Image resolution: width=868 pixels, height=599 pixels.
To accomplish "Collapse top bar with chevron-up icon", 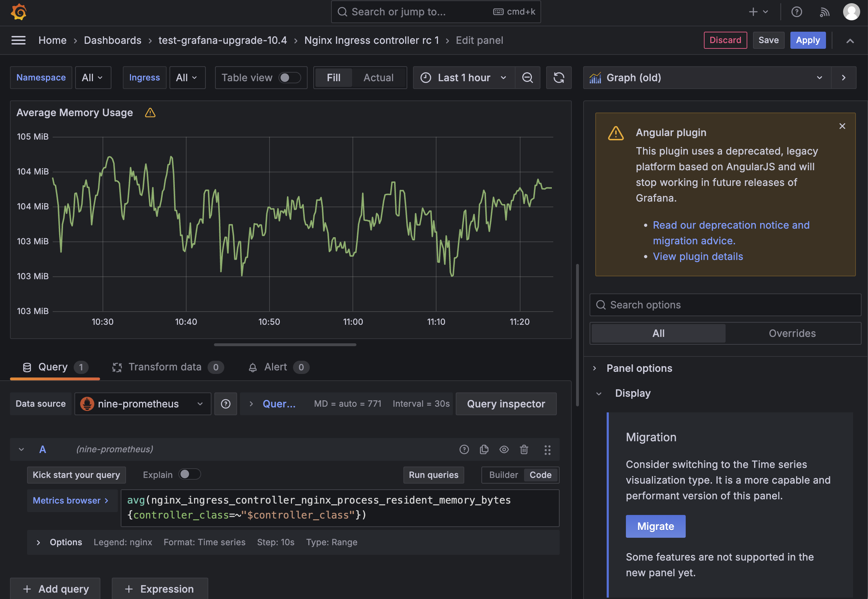I will [x=850, y=41].
